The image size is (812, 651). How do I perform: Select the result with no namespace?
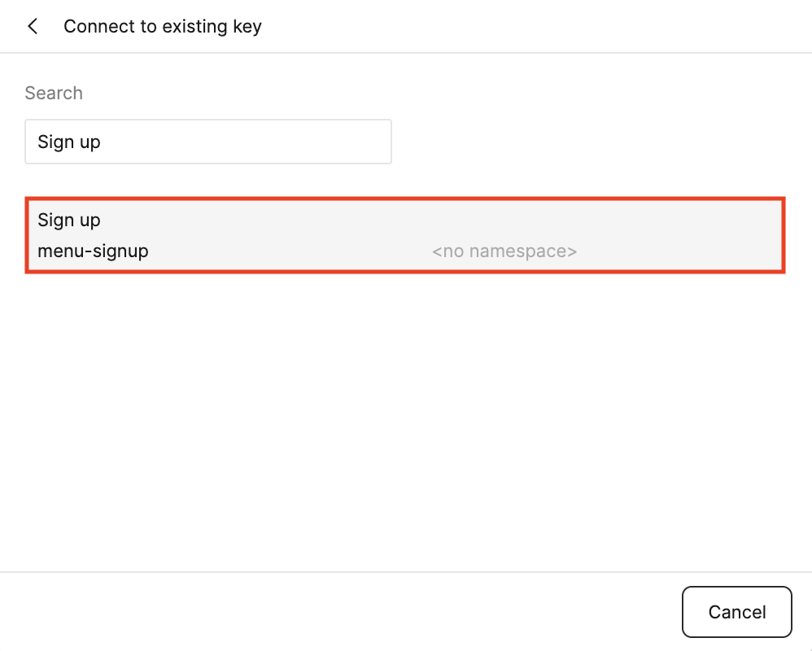click(x=404, y=235)
